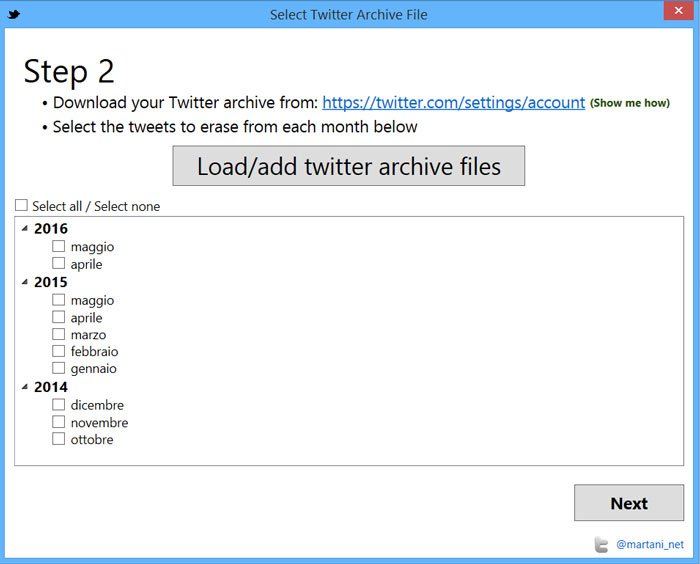Click the Show me how link
700x564 pixels.
pos(630,103)
